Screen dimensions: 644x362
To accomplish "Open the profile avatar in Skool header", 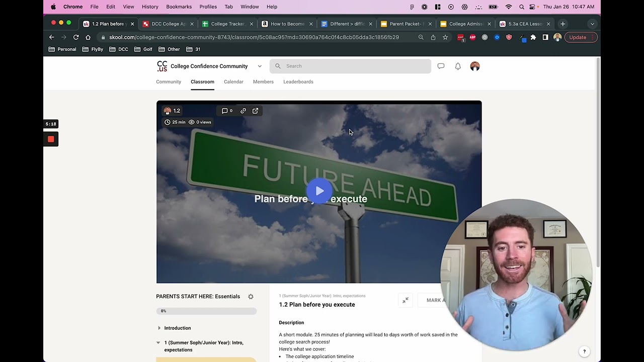I will [x=475, y=66].
